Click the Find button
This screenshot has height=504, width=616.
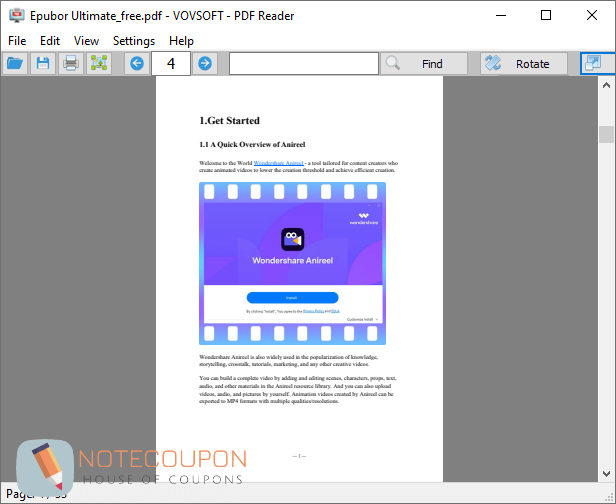click(424, 63)
